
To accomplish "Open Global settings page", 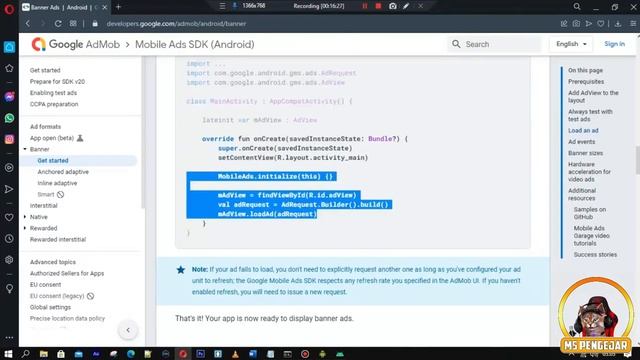I will tap(50, 307).
